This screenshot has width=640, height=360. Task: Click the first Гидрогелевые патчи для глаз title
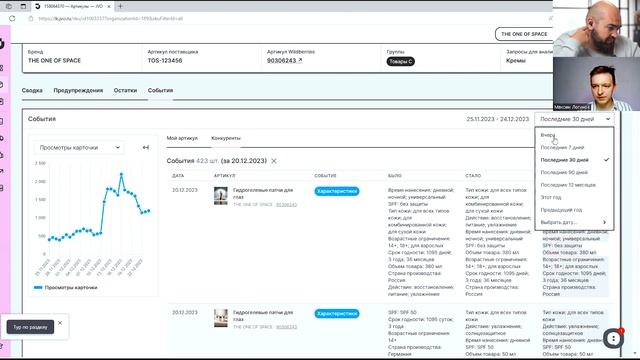[263, 193]
